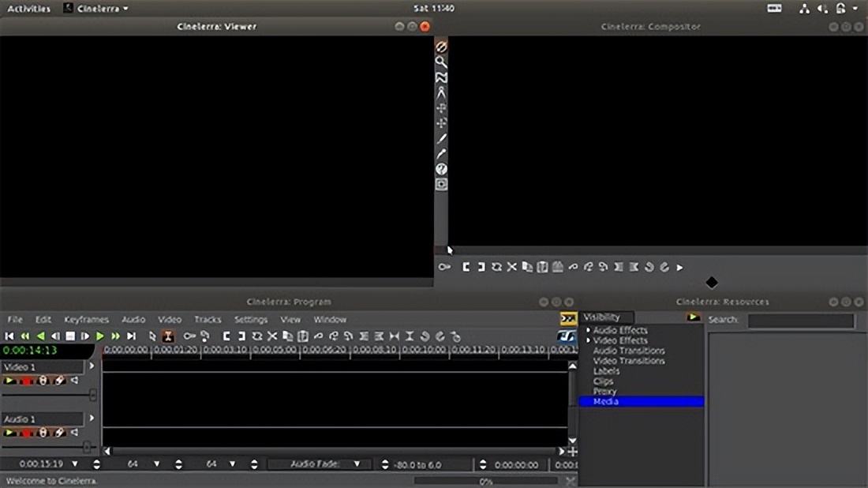
Task: Toggle gang faders on Audio 1 track
Action: click(43, 434)
